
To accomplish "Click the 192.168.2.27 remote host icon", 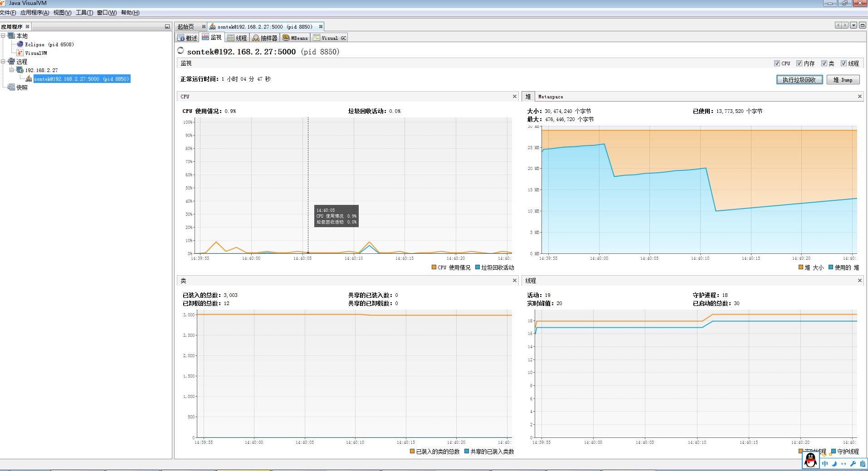I will (20, 70).
